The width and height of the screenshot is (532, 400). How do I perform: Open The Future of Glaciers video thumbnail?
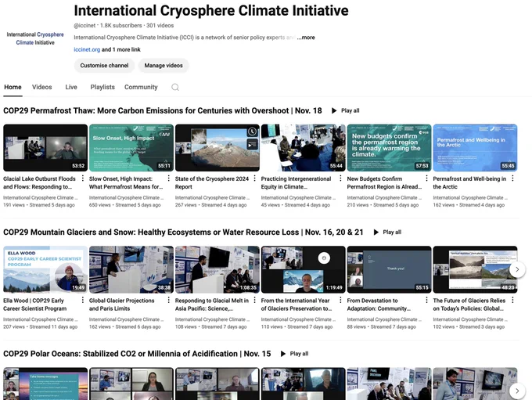coord(475,269)
